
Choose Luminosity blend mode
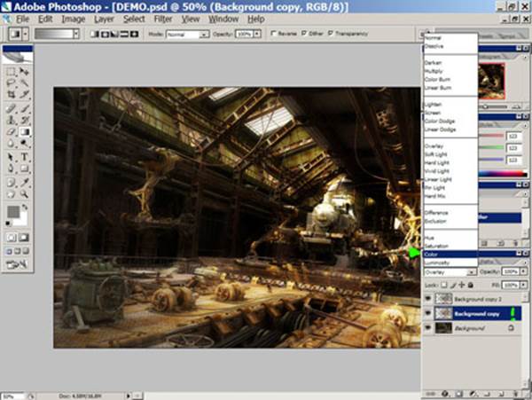tap(450, 263)
